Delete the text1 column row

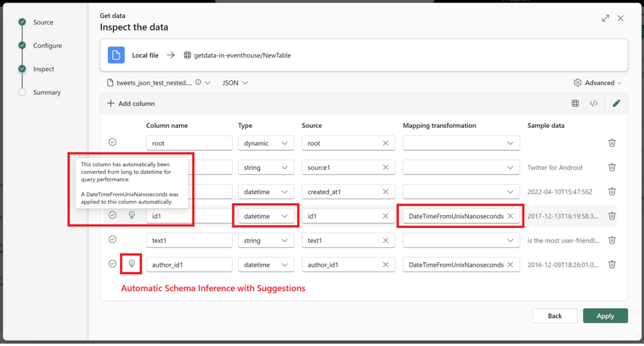coord(612,240)
